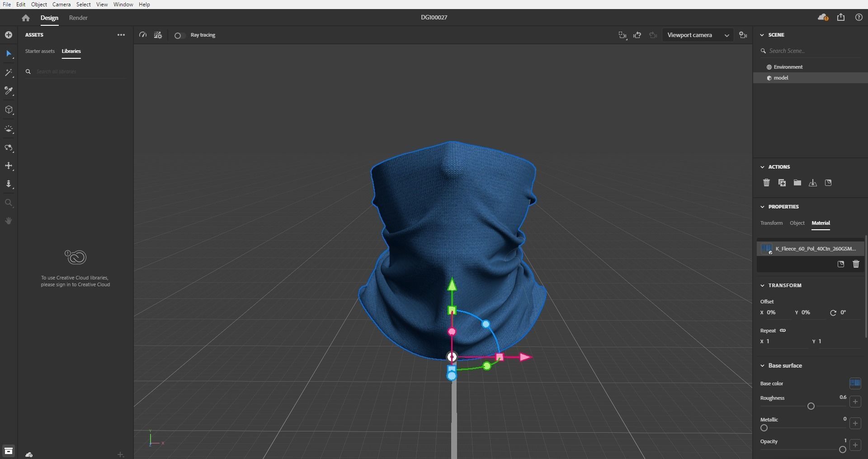
Task: Add texture to Metallic with plus button
Action: [x=855, y=423]
